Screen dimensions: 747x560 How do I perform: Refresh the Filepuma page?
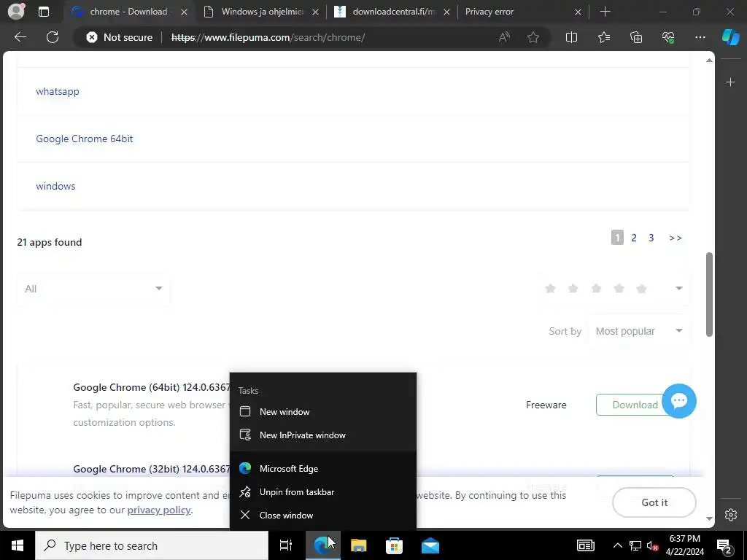click(53, 37)
